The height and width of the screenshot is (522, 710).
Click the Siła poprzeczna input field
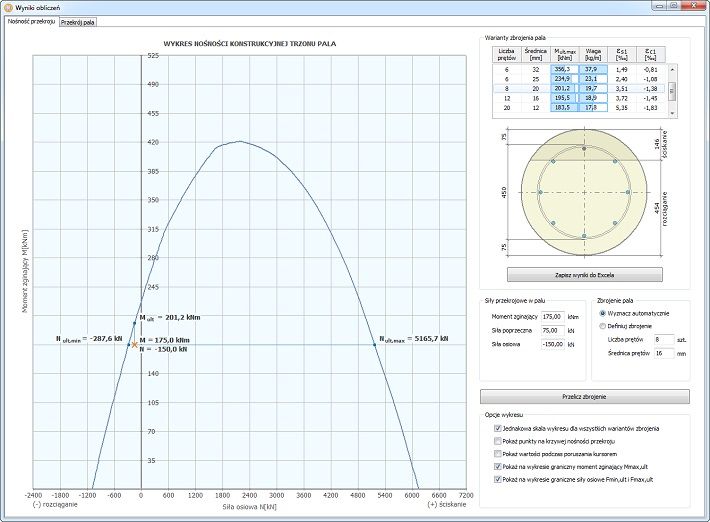point(553,330)
